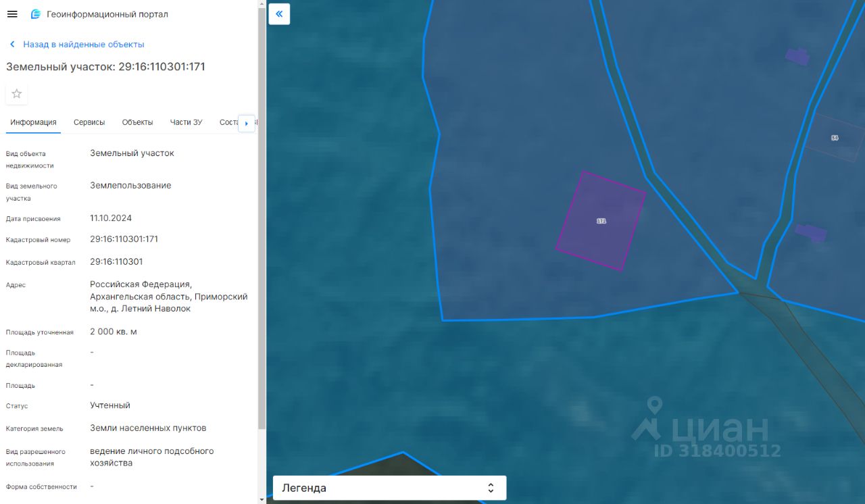865x504 pixels.
Task: Open 'Геоинформационный портал' title link
Action: click(107, 14)
